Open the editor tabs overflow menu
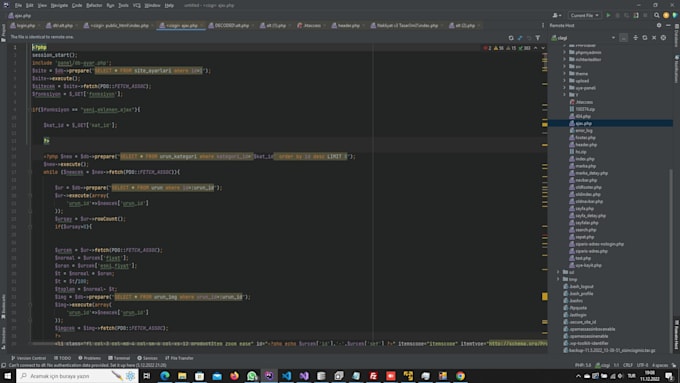The height and width of the screenshot is (383, 680). pos(542,26)
